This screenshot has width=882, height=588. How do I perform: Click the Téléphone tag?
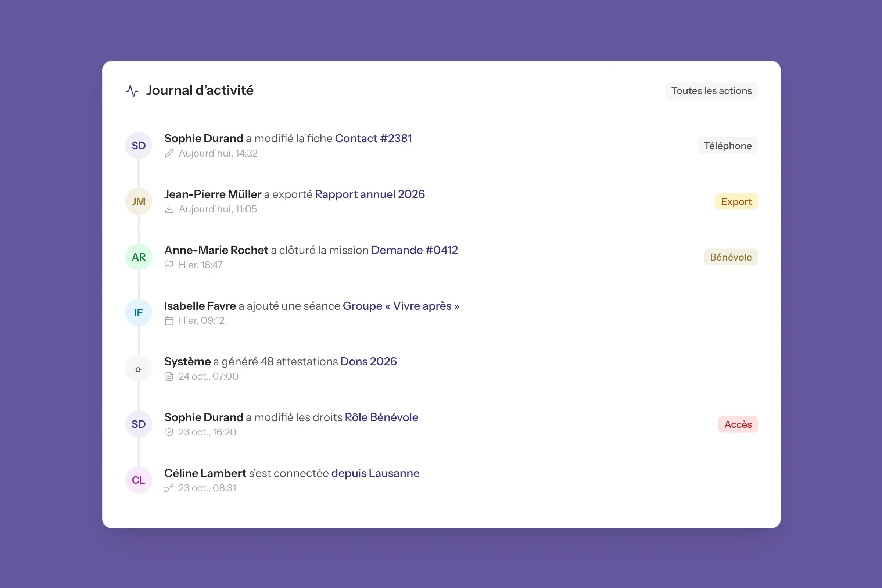(x=728, y=146)
